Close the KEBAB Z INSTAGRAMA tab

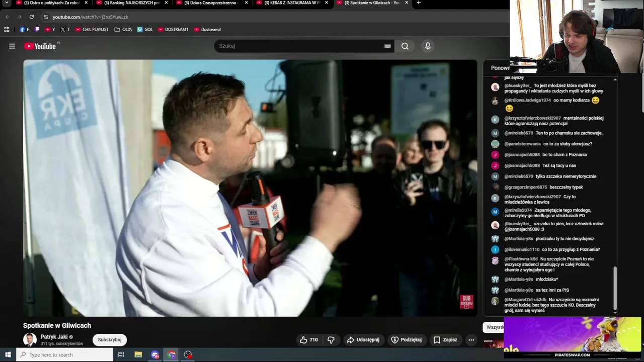click(326, 3)
